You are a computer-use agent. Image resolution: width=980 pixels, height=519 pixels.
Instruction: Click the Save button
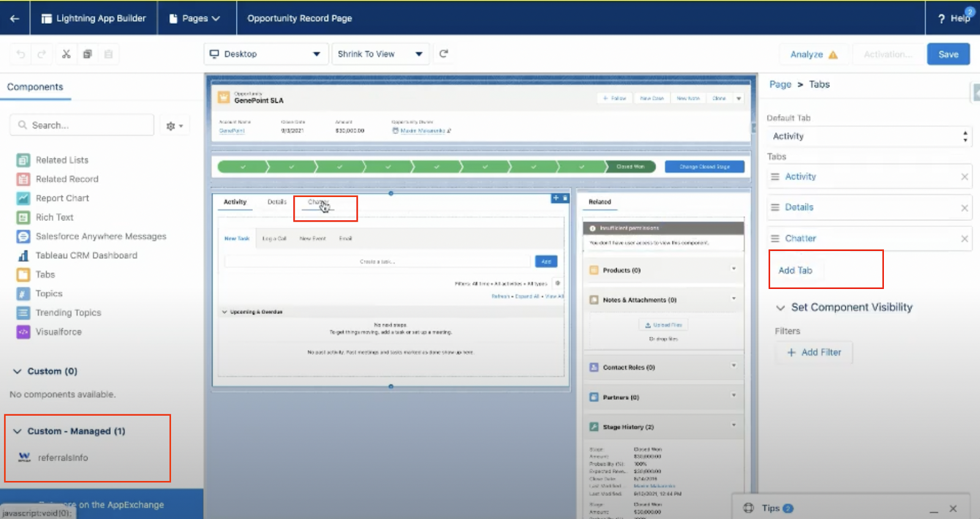click(x=948, y=54)
